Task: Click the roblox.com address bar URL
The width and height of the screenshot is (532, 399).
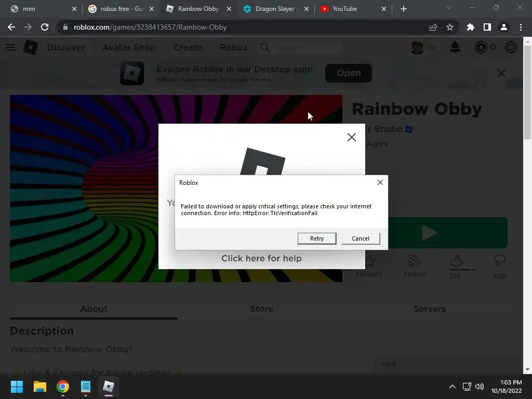Action: click(150, 27)
